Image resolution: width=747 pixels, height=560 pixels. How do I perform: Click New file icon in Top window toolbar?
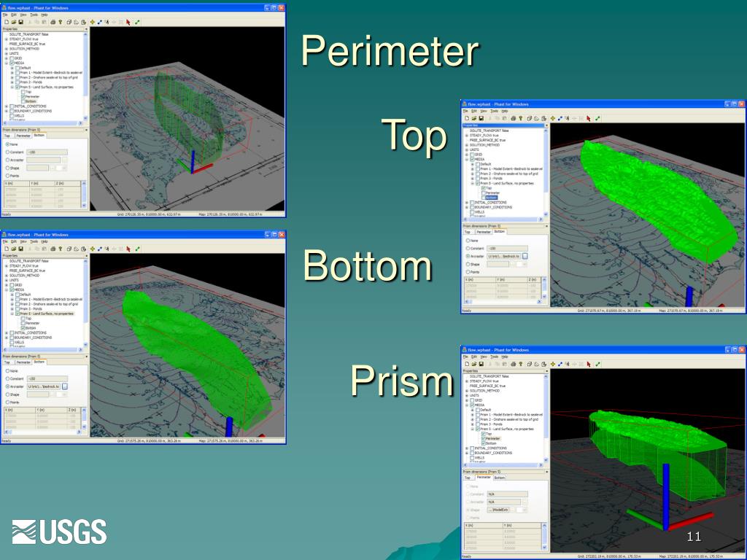467,119
